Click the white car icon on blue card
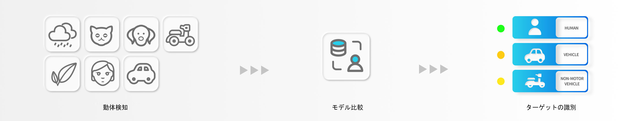644x121 pixels. (535, 56)
